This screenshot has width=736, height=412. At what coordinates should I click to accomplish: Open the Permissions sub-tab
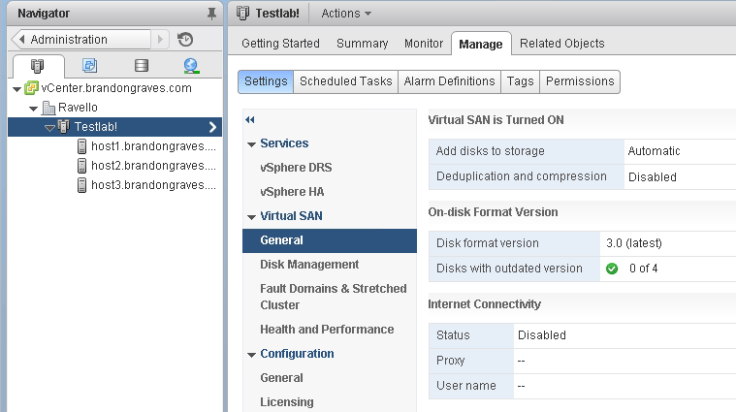[580, 82]
